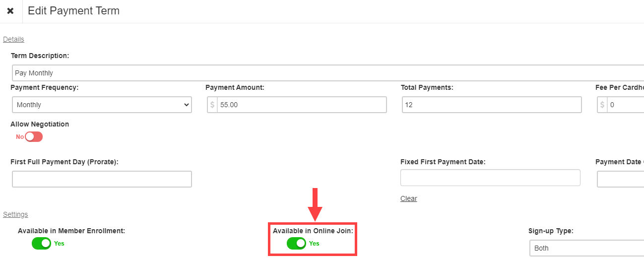Edit the Total Payments field
This screenshot has height=258, width=644.
point(492,105)
